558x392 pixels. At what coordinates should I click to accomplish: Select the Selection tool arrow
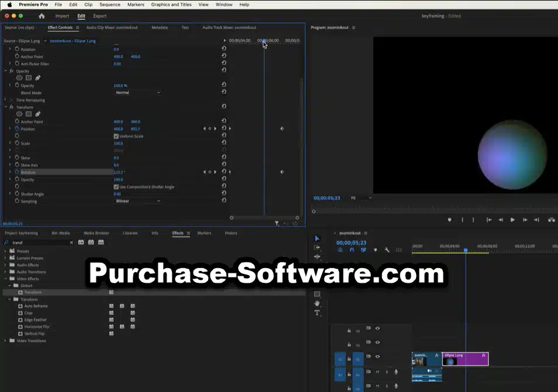pyautogui.click(x=317, y=238)
